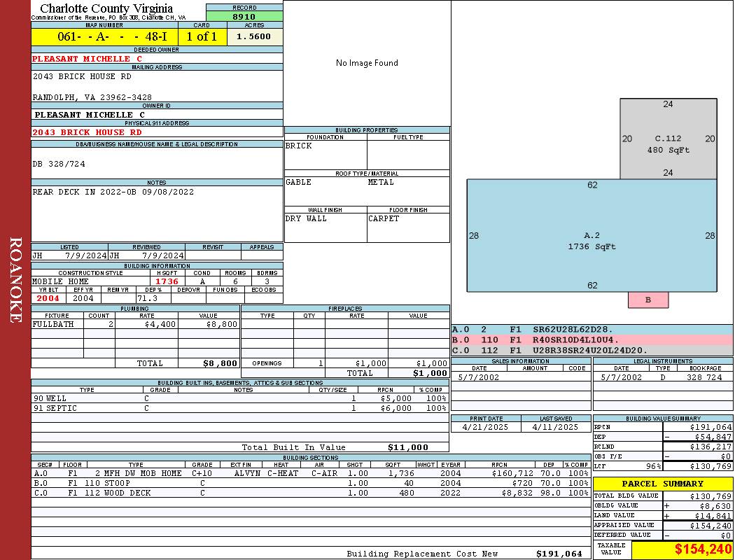Select the H SQFT value 1736
This screenshot has height=560, width=735.
click(167, 281)
